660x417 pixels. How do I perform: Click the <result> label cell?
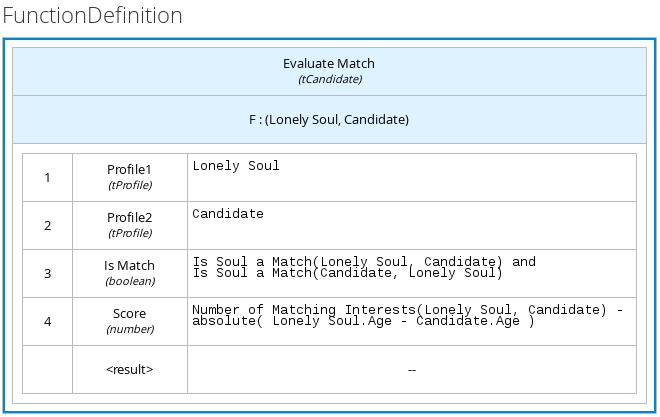[x=129, y=369]
